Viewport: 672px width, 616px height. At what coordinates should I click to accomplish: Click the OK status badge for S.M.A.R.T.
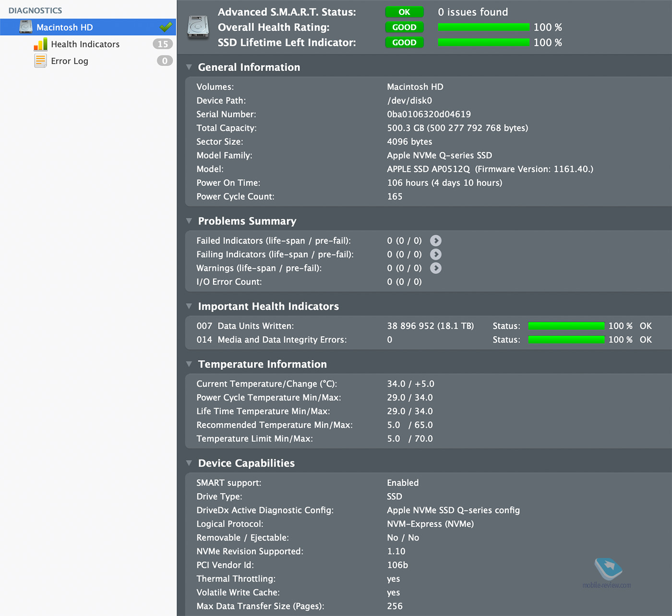point(404,12)
